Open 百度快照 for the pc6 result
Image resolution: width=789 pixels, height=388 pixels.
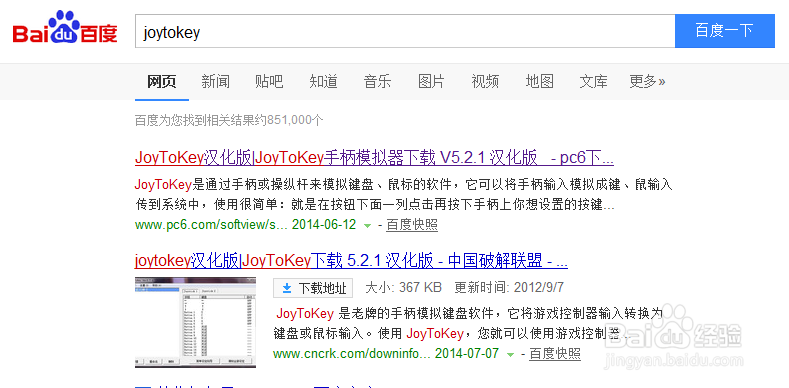(x=412, y=225)
